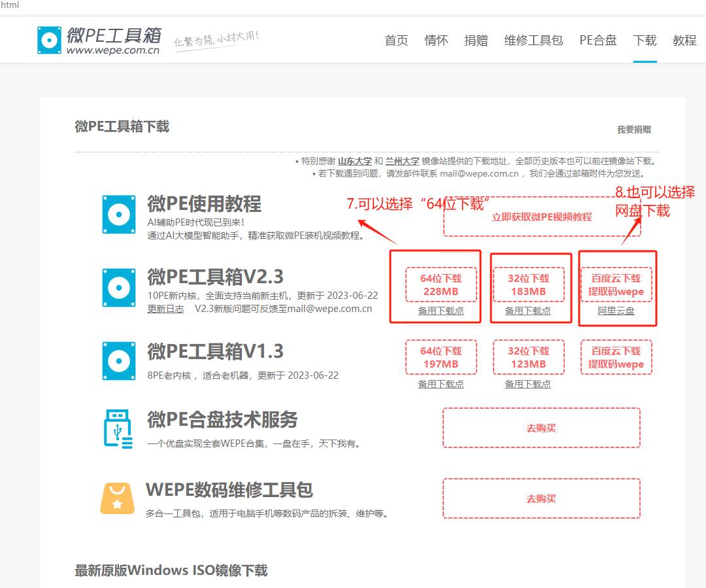Download V2.3 64位 228MB version

click(441, 285)
